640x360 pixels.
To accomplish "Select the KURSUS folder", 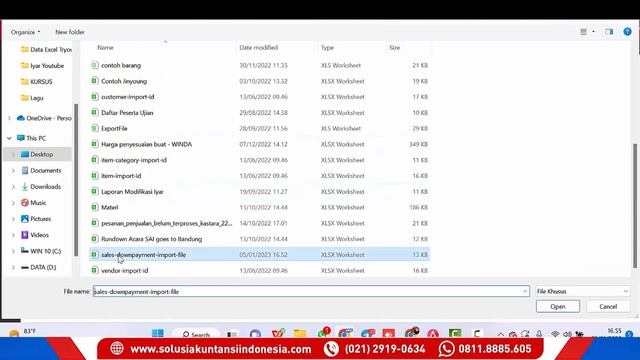I will (37, 82).
